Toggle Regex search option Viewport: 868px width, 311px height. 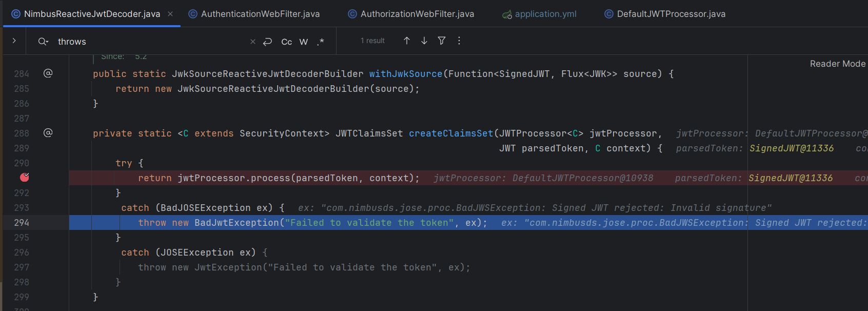point(321,42)
